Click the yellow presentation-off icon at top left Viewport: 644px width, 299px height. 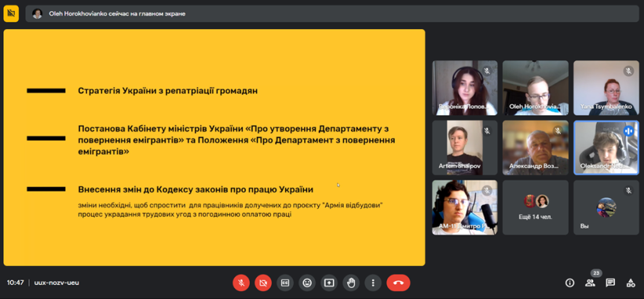[11, 13]
